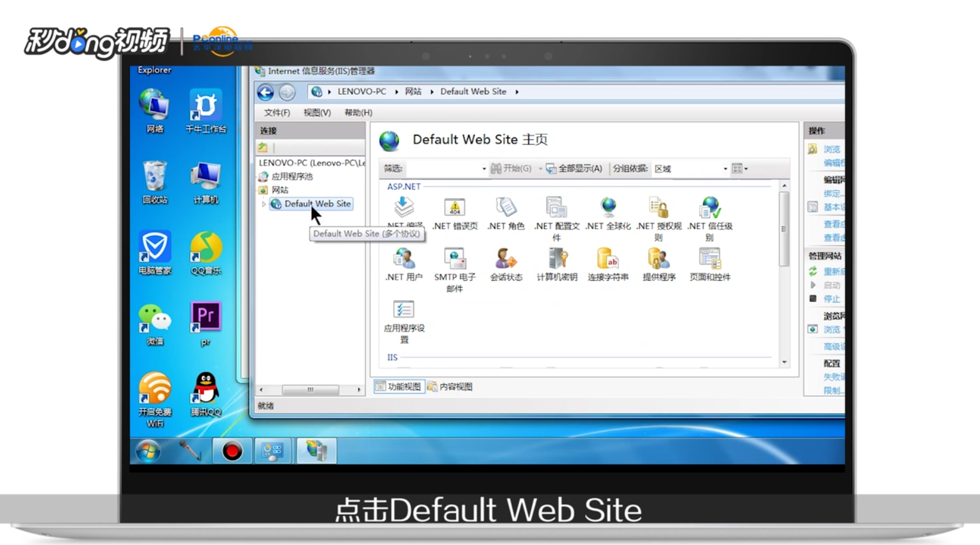
Task: Open the 分组依据 区域 dropdown
Action: 690,169
